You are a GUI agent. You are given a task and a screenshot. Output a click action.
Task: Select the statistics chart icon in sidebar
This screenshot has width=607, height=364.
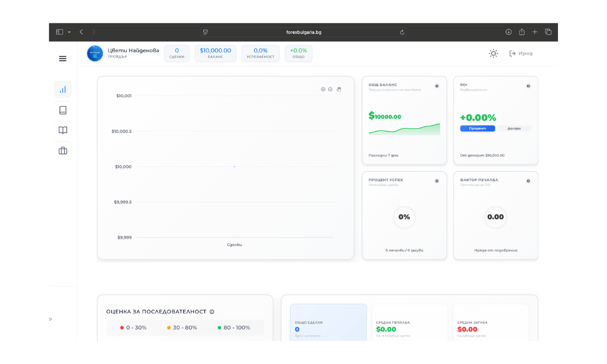[63, 89]
